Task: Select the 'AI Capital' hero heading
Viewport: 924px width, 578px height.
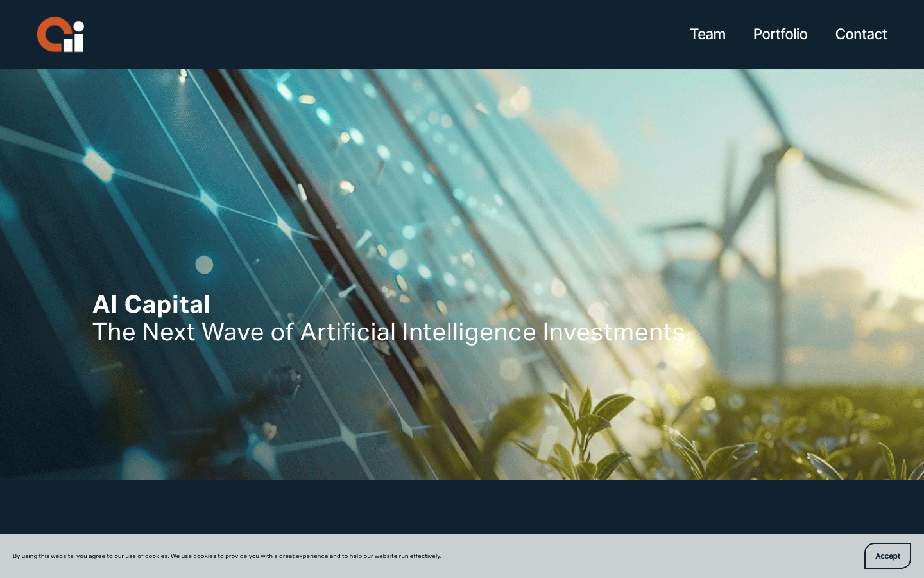Action: [x=151, y=304]
